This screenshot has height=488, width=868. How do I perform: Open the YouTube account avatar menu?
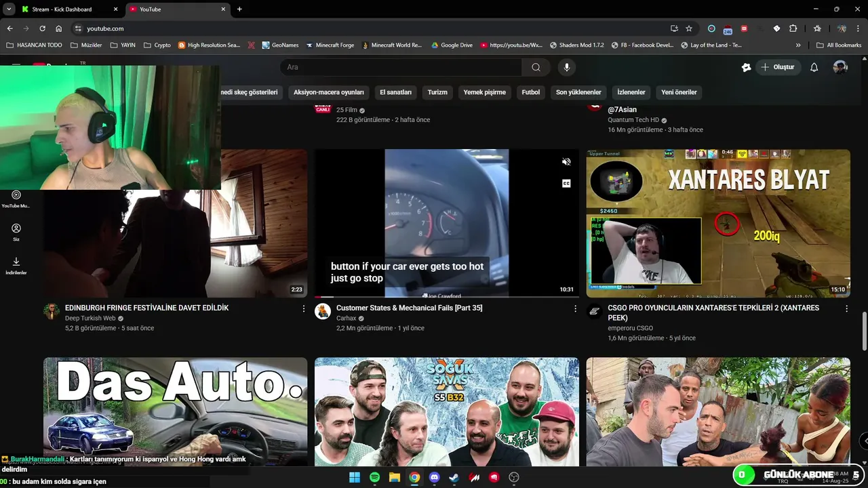click(840, 67)
